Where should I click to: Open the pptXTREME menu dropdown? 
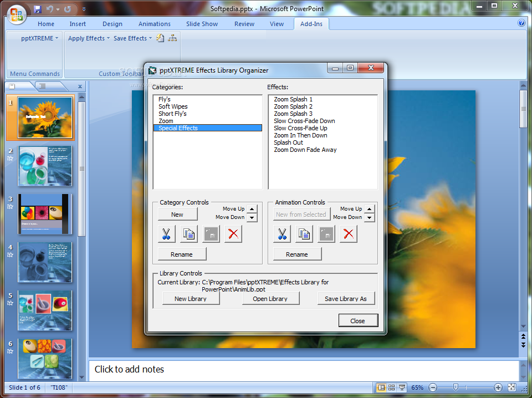[39, 38]
